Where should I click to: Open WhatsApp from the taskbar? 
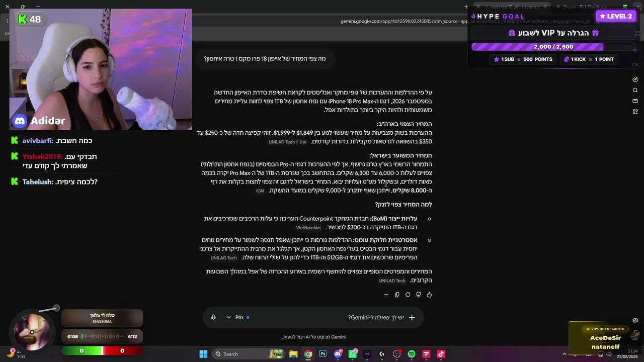click(353, 354)
